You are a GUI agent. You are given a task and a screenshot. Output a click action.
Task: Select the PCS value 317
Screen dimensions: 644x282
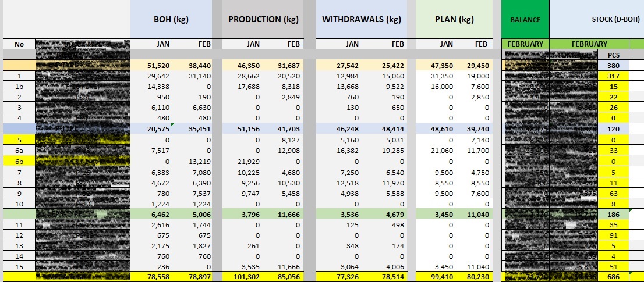614,76
